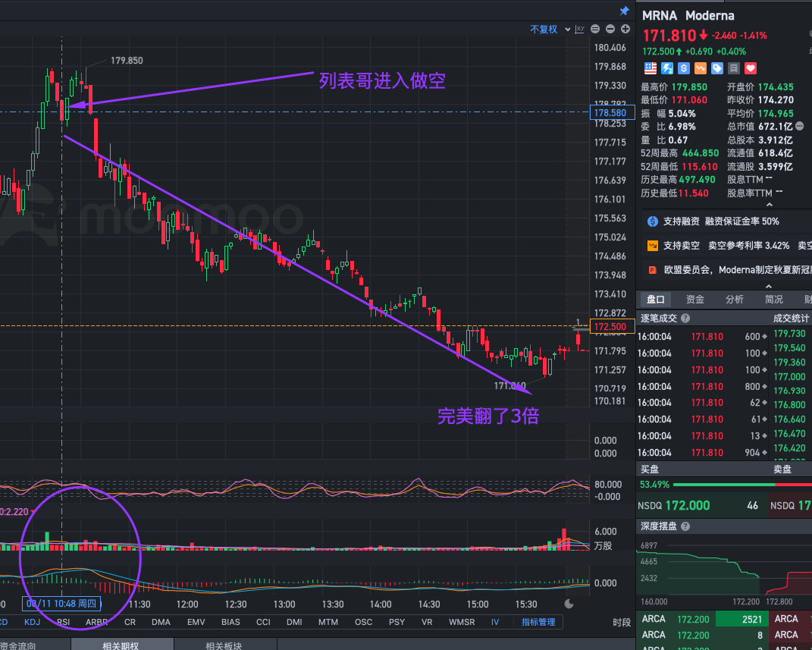Click the orange short-selling icon under price
812x650 pixels.
pyautogui.click(x=700, y=68)
